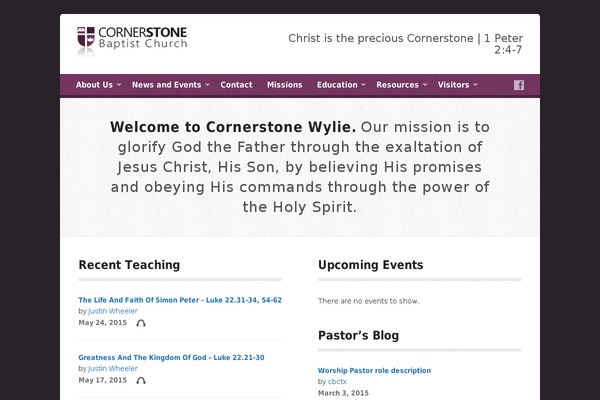Expand the About Us menu
This screenshot has height=400, width=600.
(x=98, y=85)
